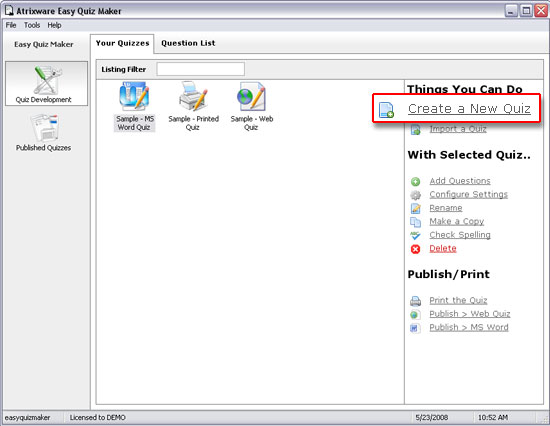The height and width of the screenshot is (426, 550).
Task: Focus the Listing Filter text field
Action: click(201, 69)
